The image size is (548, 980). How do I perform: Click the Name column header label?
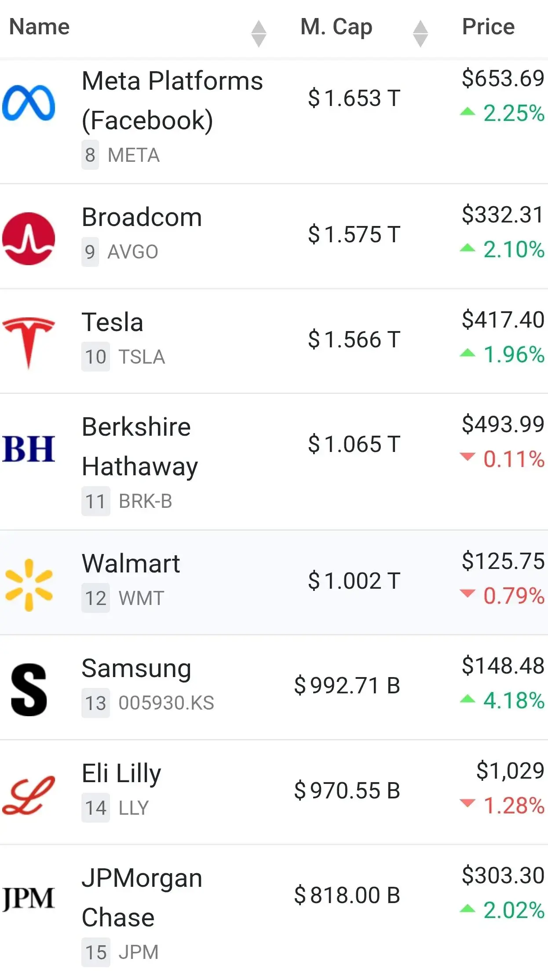tap(40, 27)
